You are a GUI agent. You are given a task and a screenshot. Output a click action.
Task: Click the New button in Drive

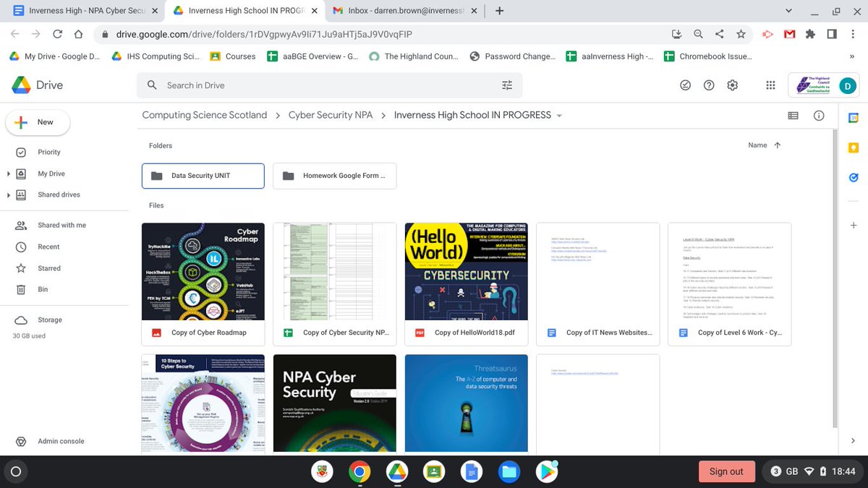[38, 122]
